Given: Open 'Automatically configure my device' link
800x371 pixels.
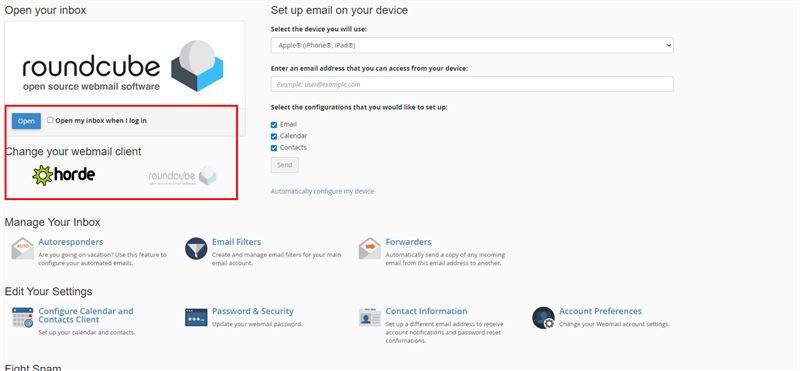Looking at the screenshot, I should [322, 191].
